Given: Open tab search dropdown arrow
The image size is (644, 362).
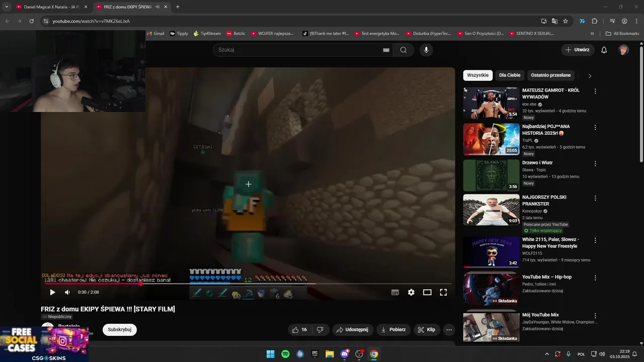Looking at the screenshot, I should (x=7, y=7).
